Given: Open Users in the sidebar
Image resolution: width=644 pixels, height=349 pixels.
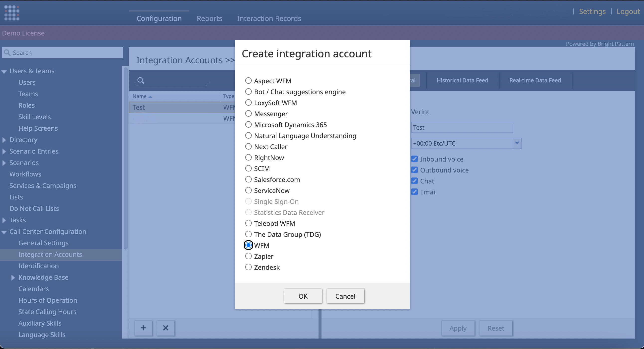Looking at the screenshot, I should [27, 82].
